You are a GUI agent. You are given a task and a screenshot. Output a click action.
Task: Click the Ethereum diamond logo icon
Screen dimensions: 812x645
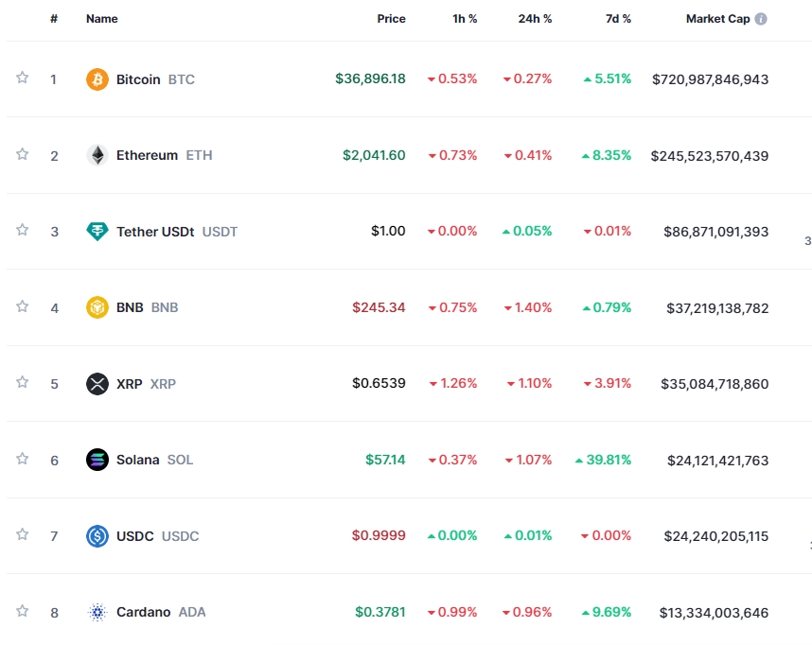tap(97, 155)
